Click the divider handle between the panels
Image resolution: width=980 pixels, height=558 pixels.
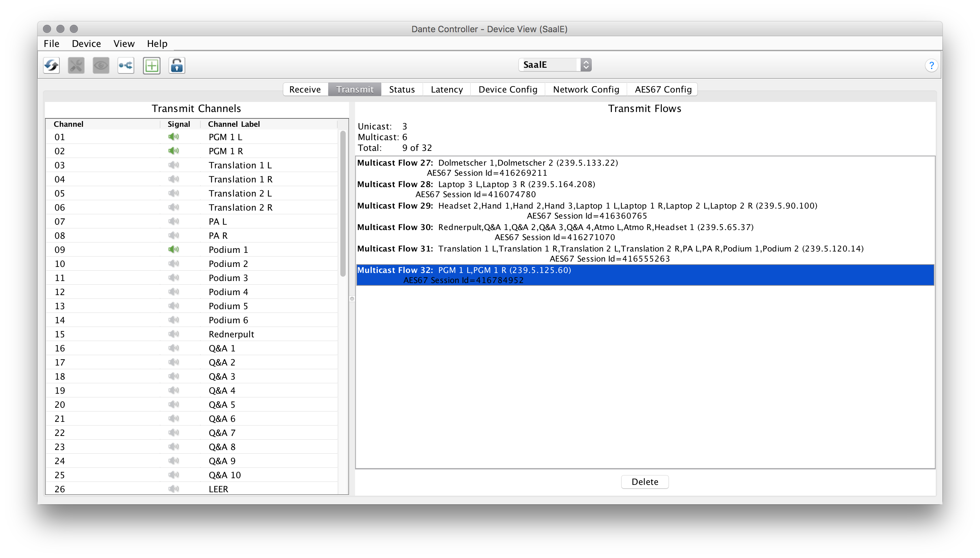tap(352, 299)
